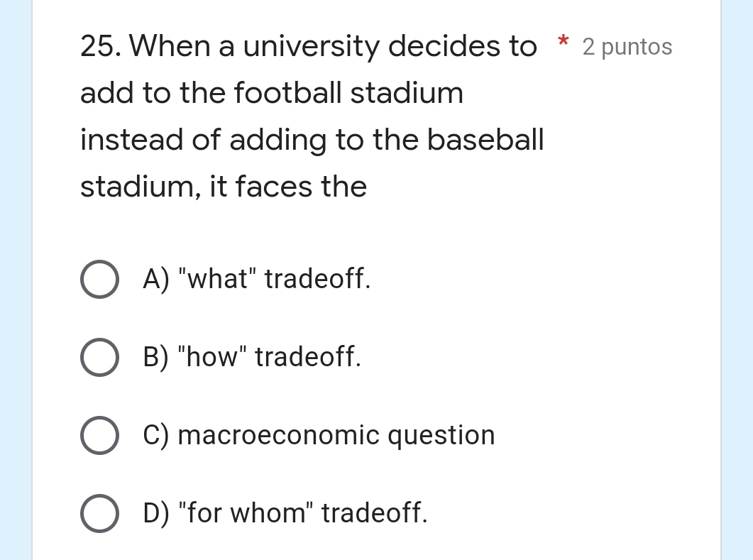Click the word 'football' in the question

coord(288,92)
